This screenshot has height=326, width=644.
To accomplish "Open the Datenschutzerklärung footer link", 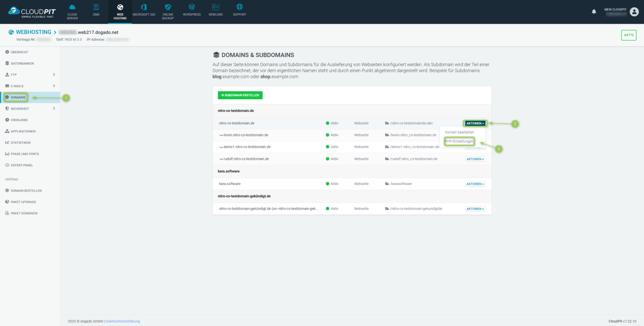I will tap(123, 321).
